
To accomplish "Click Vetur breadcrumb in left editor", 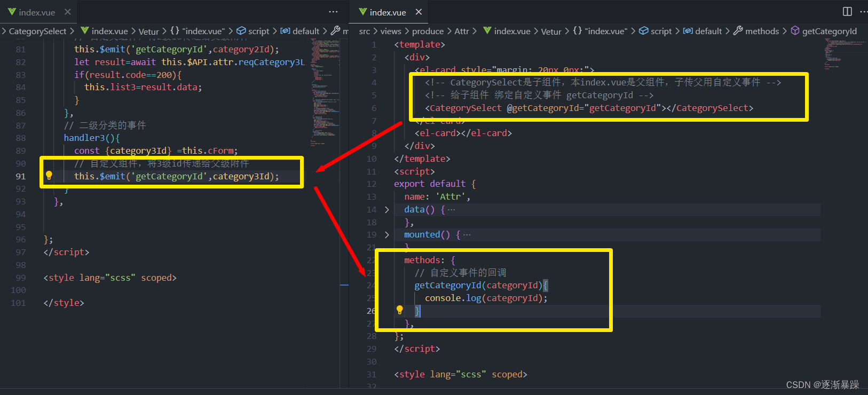I will click(x=149, y=31).
